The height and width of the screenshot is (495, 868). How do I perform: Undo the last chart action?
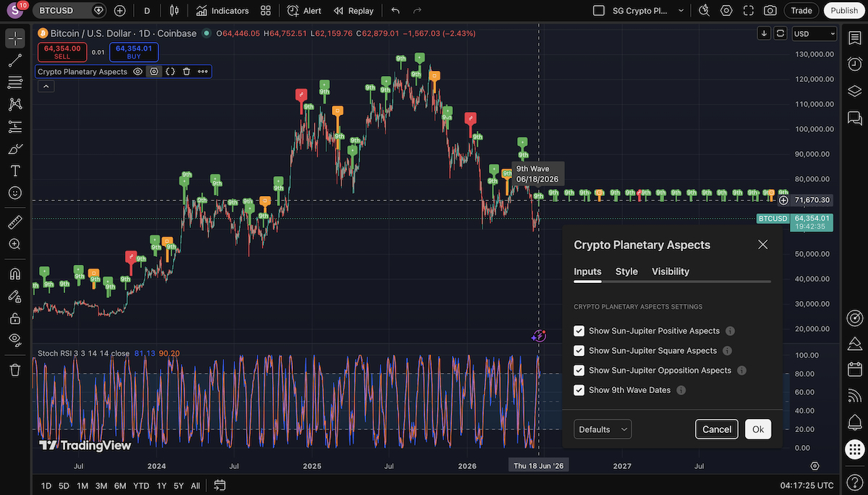point(395,11)
